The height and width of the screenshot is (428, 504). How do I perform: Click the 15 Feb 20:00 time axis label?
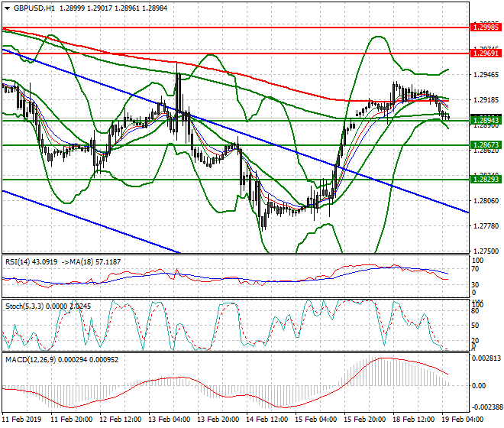tap(364, 420)
